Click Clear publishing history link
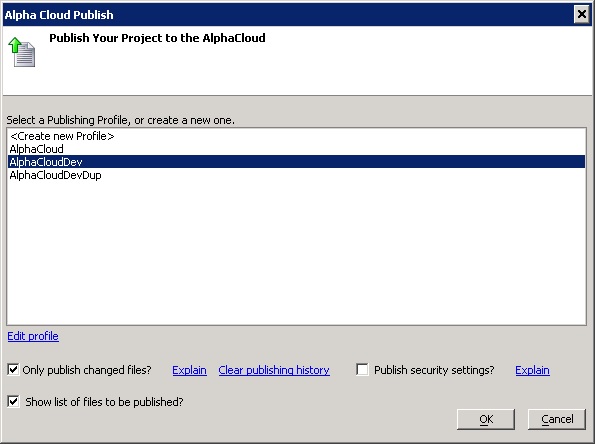This screenshot has height=444, width=595. tap(274, 370)
